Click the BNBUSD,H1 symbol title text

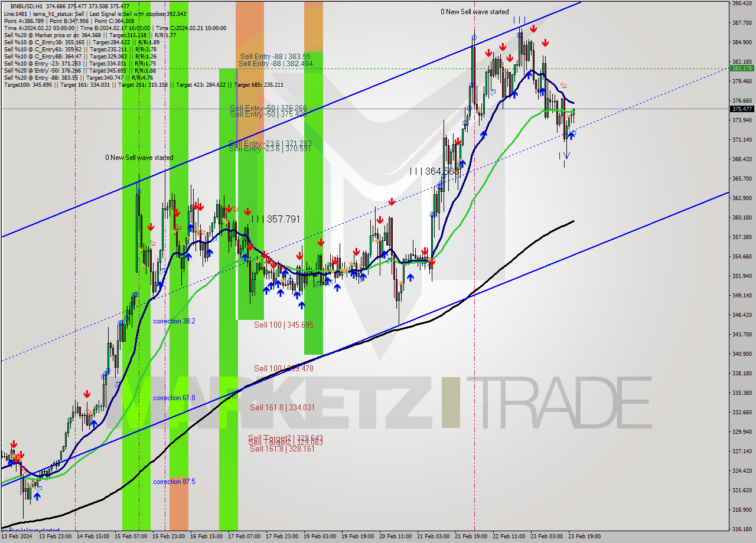[27, 6]
